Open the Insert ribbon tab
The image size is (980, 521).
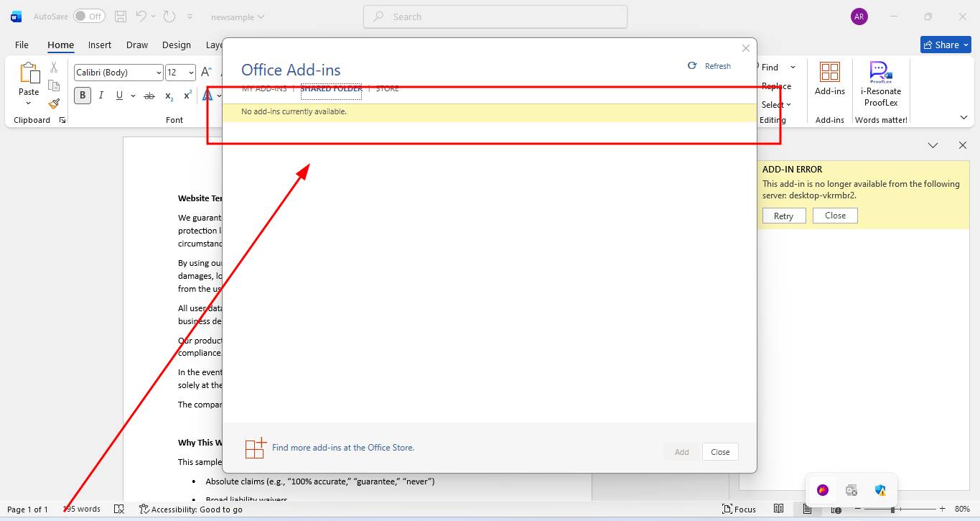100,45
